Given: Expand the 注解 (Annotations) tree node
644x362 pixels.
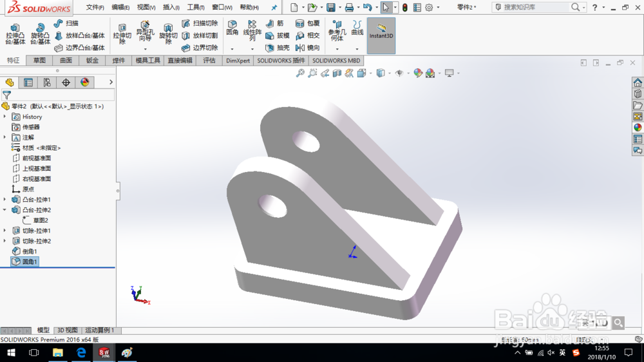Looking at the screenshot, I should tap(5, 137).
